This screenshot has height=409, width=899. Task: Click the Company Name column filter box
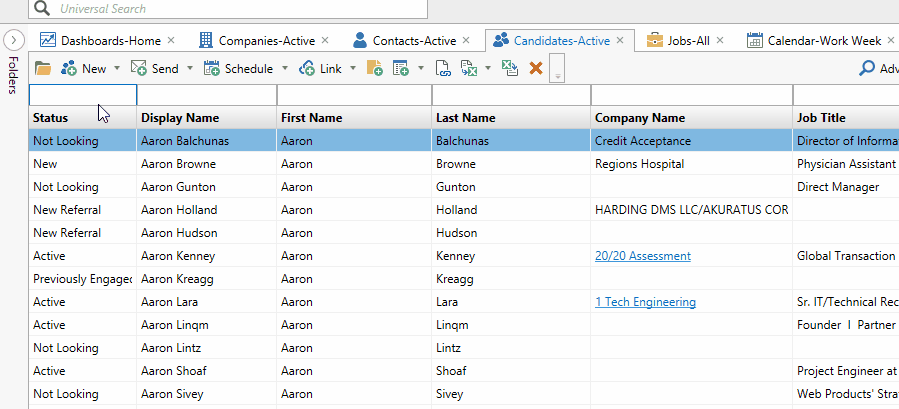692,95
